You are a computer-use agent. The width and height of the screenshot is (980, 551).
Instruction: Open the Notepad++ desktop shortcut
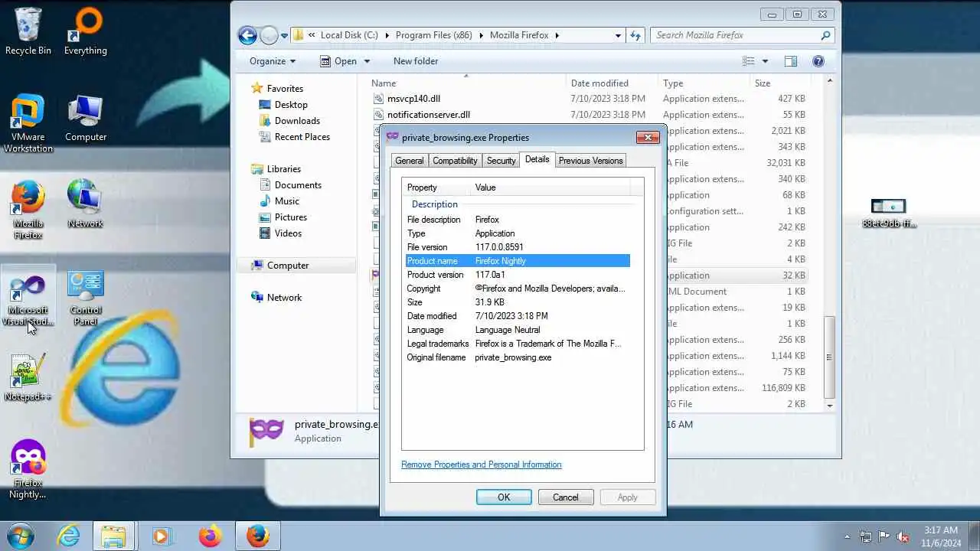(28, 377)
